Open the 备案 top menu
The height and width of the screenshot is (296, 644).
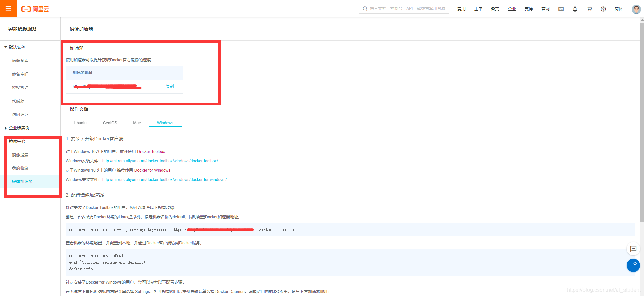tap(495, 9)
